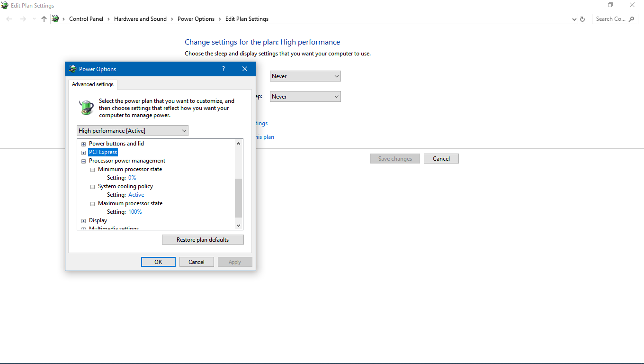This screenshot has height=364, width=644.
Task: Click Restore plan defaults button
Action: tap(203, 240)
